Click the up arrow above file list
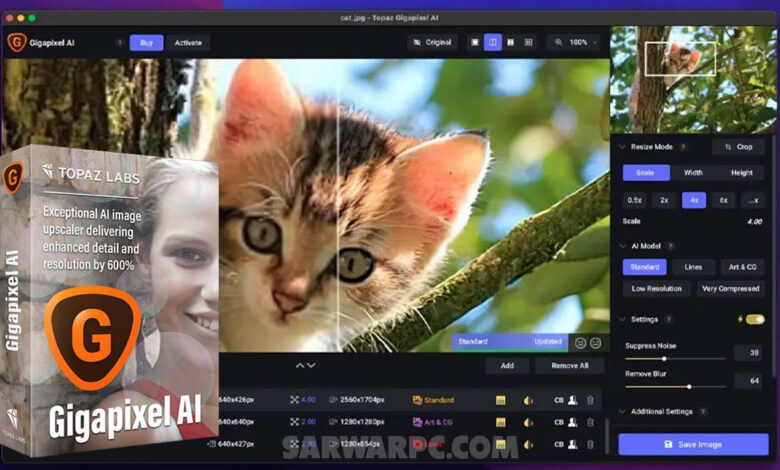 point(299,366)
